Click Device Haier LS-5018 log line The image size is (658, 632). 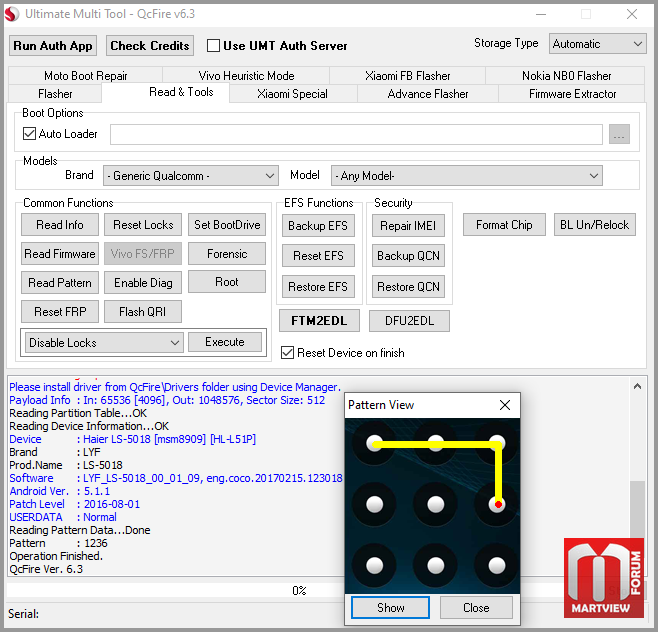click(x=133, y=439)
